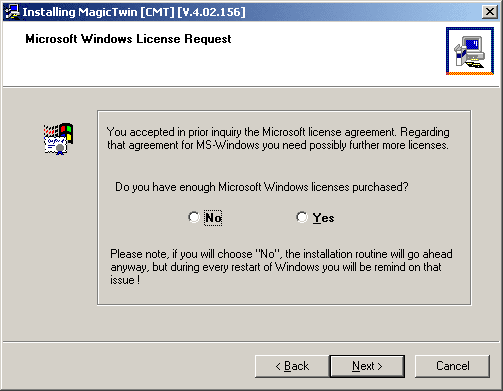Click the "Please note" warning paragraph
The height and width of the screenshot is (391, 503).
(281, 267)
